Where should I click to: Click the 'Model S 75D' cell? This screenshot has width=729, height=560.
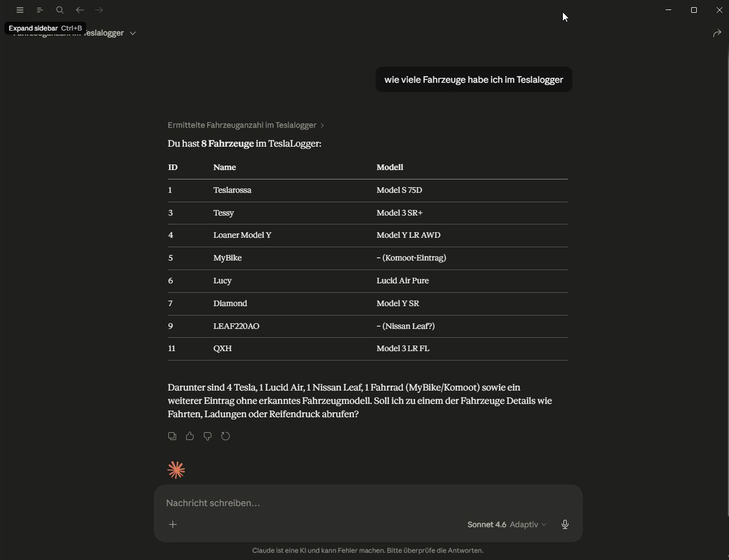(400, 190)
